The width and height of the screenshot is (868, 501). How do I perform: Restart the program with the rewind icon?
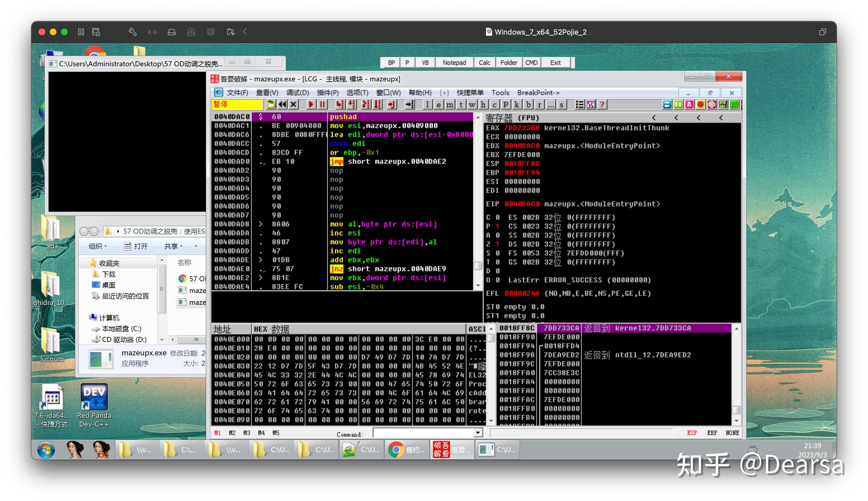click(x=282, y=104)
